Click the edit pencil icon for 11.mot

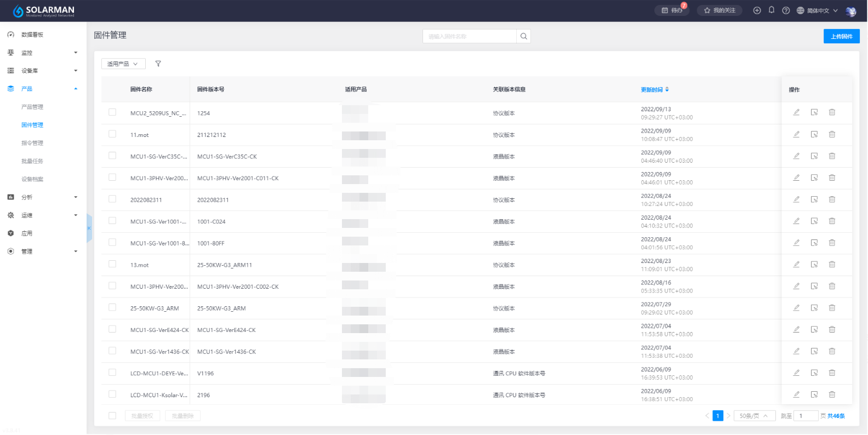tap(796, 134)
